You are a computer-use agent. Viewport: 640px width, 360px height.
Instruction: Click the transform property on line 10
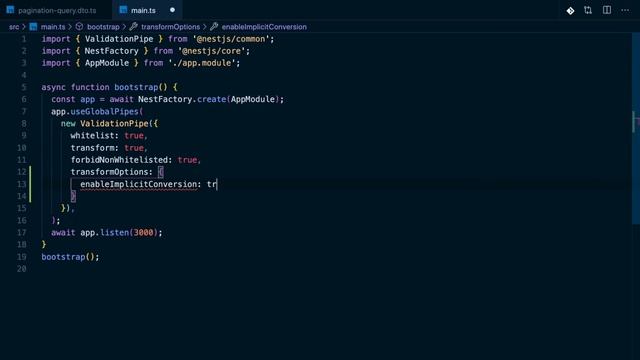(x=92, y=148)
